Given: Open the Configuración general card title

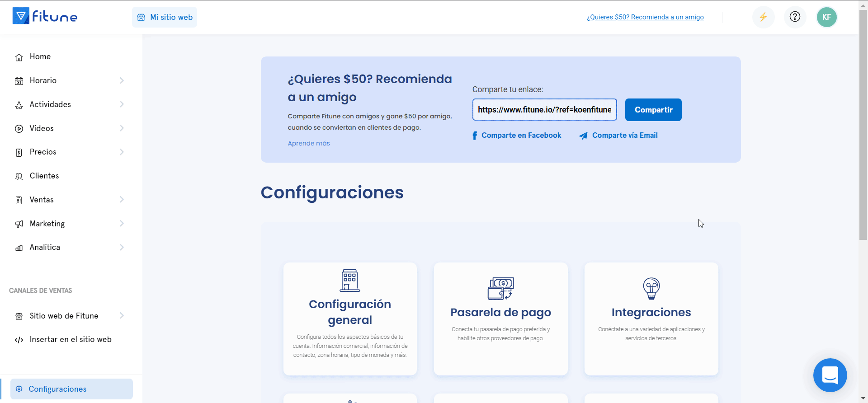Looking at the screenshot, I should pyautogui.click(x=350, y=312).
